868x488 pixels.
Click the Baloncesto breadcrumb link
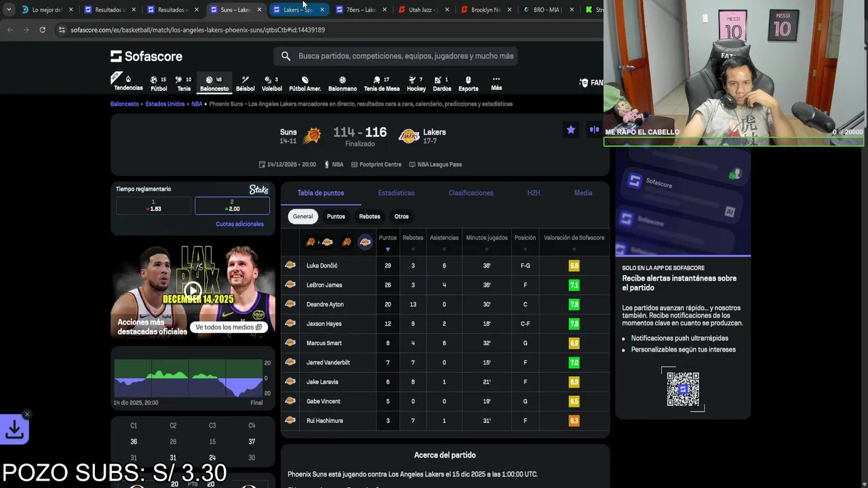coord(125,104)
